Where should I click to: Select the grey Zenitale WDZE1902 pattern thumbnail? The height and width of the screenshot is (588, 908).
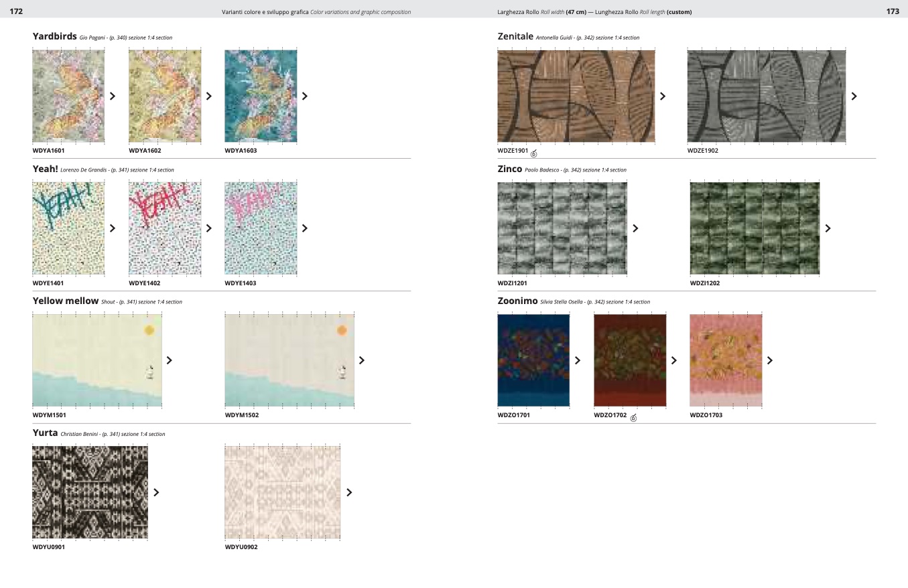(x=766, y=96)
